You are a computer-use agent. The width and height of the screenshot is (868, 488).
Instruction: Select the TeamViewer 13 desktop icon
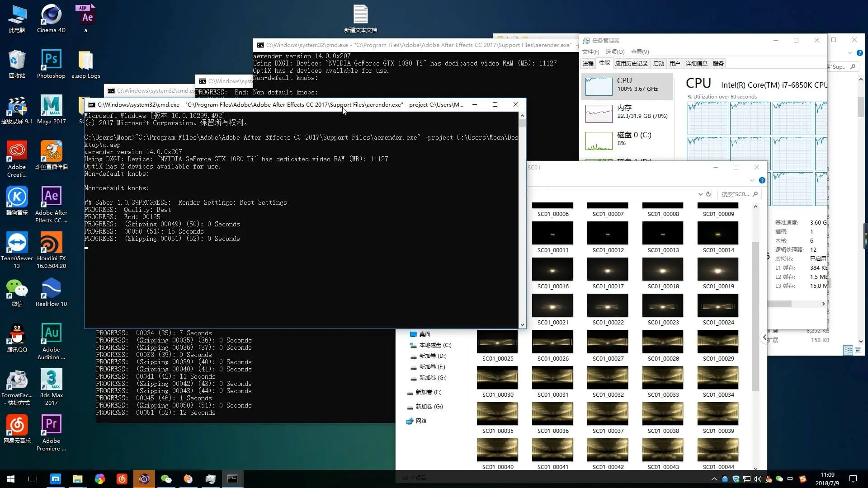(x=17, y=250)
